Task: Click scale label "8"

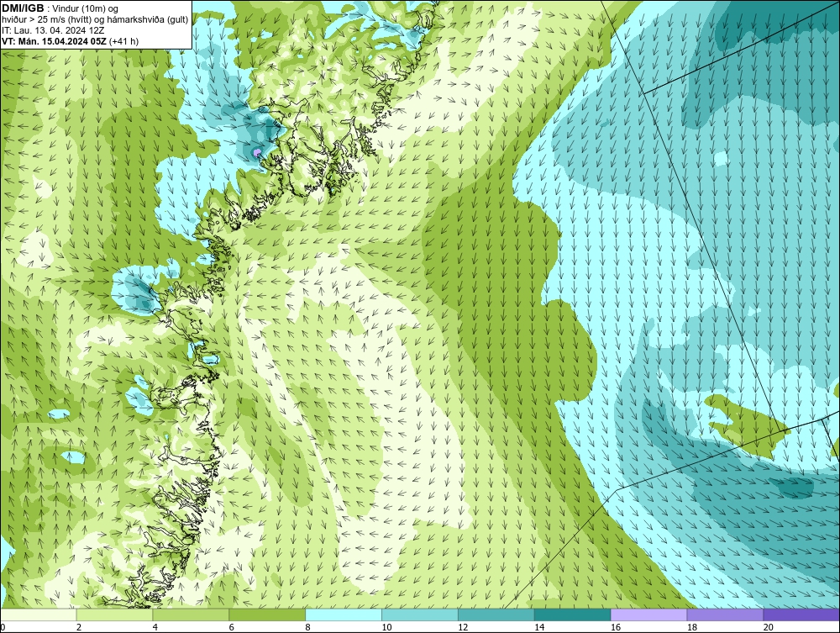Action: pos(307,627)
